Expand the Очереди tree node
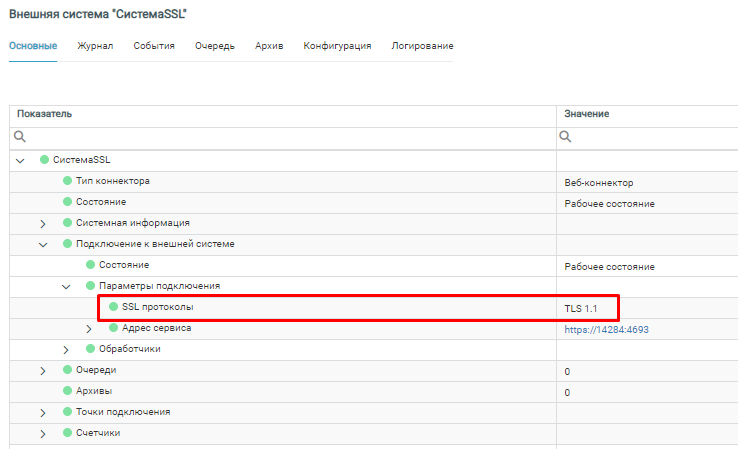This screenshot has width=738, height=449. 43,370
